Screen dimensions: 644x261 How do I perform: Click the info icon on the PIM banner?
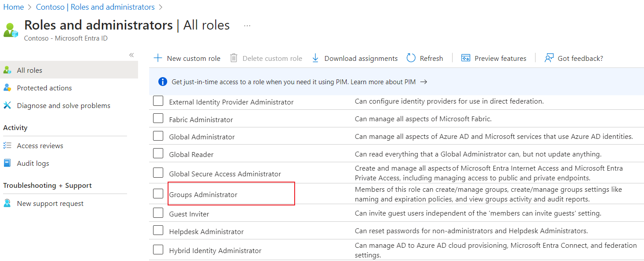(163, 82)
